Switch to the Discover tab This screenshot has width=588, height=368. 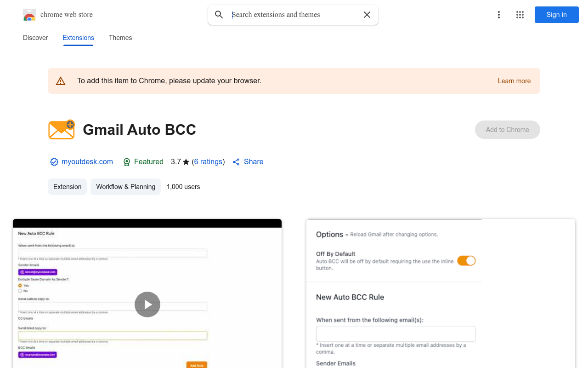click(35, 38)
